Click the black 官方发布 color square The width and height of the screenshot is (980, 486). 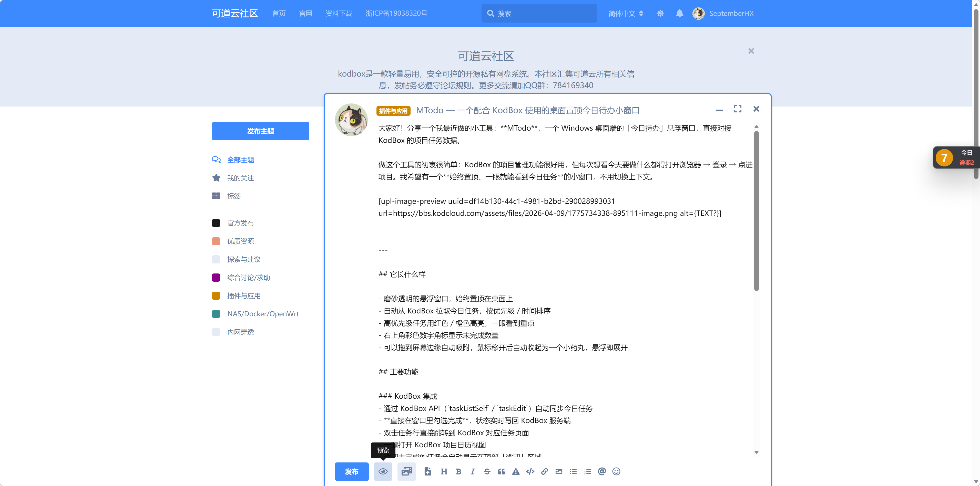[x=216, y=223]
